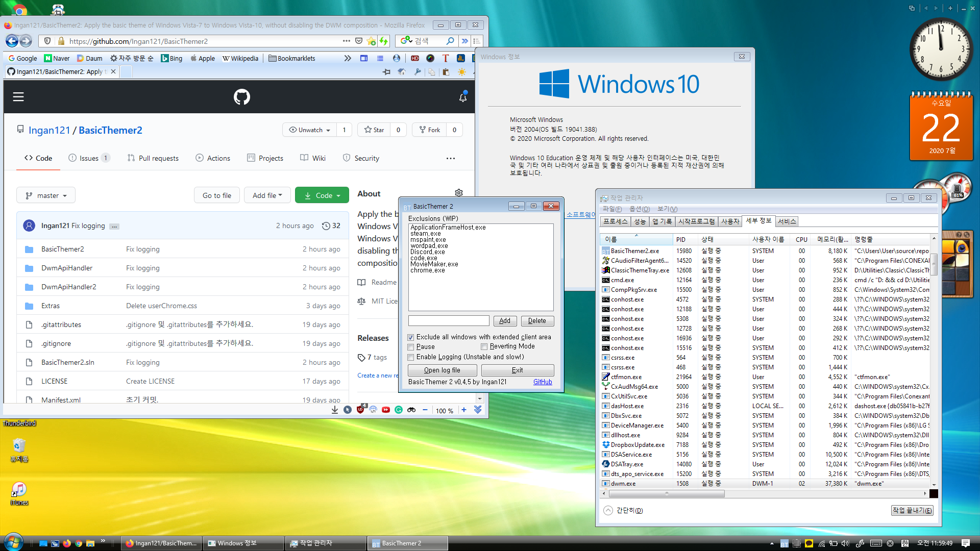Click the Open log file button
The width and height of the screenshot is (980, 551).
(x=442, y=370)
